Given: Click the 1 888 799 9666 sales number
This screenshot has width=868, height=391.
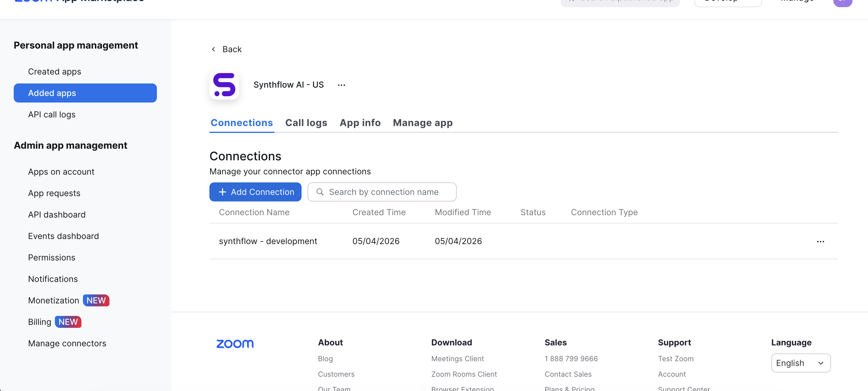Looking at the screenshot, I should coord(571,359).
